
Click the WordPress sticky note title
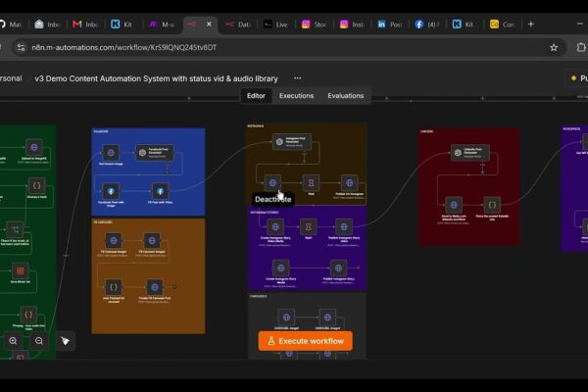click(x=572, y=128)
